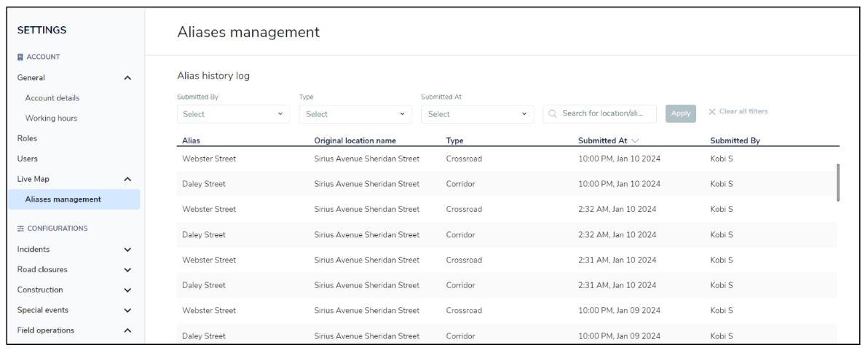Expand the Road closures section
This screenshot has height=350, width=868.
coord(127,270)
